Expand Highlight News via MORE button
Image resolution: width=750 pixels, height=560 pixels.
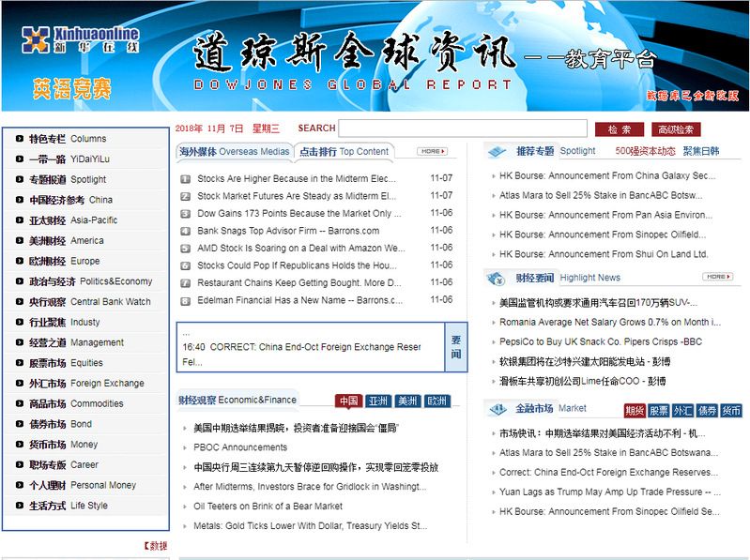tap(718, 277)
